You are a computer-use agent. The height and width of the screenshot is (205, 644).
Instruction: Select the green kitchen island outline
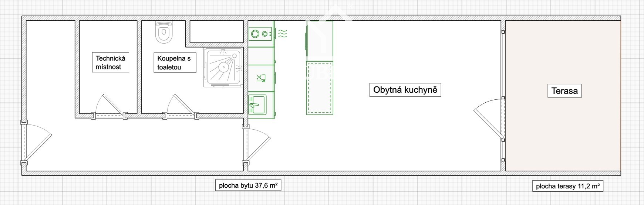[x=319, y=67]
